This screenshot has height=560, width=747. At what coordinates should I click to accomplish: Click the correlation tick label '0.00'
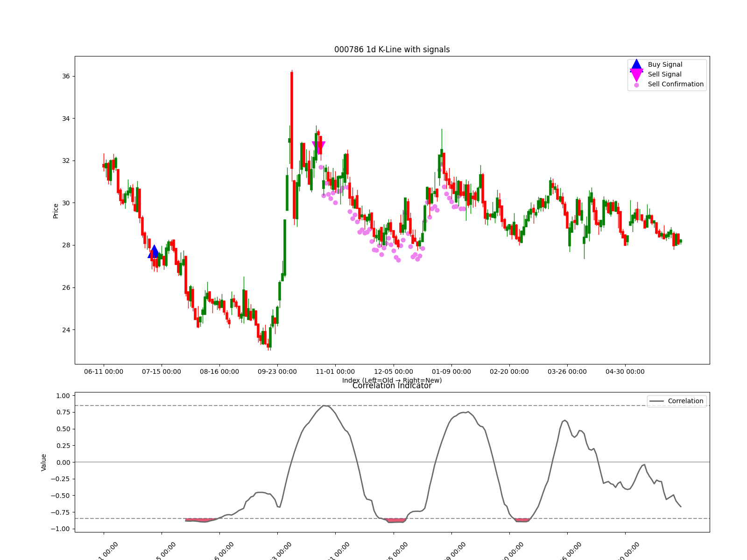click(x=63, y=462)
